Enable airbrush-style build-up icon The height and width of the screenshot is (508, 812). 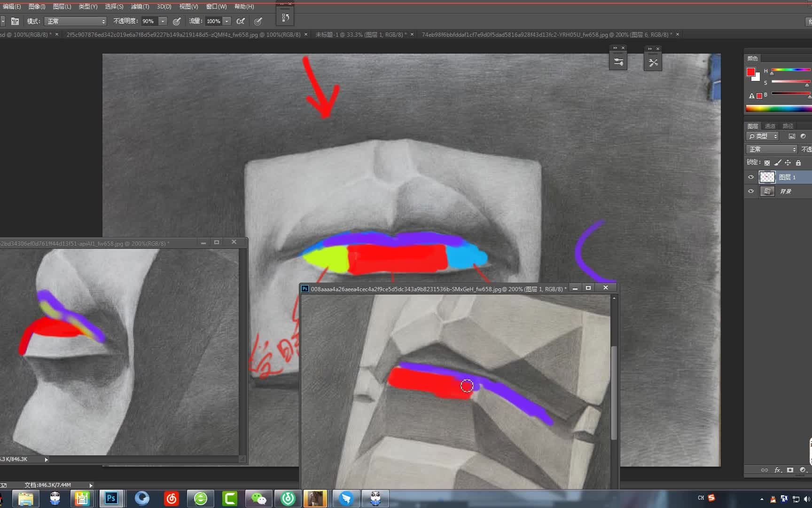tap(241, 21)
